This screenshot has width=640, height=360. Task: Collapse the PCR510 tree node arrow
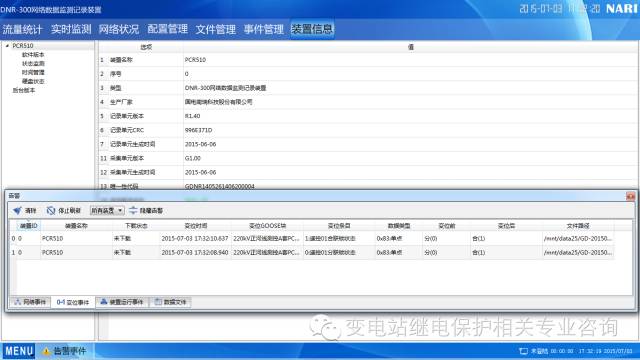point(7,46)
